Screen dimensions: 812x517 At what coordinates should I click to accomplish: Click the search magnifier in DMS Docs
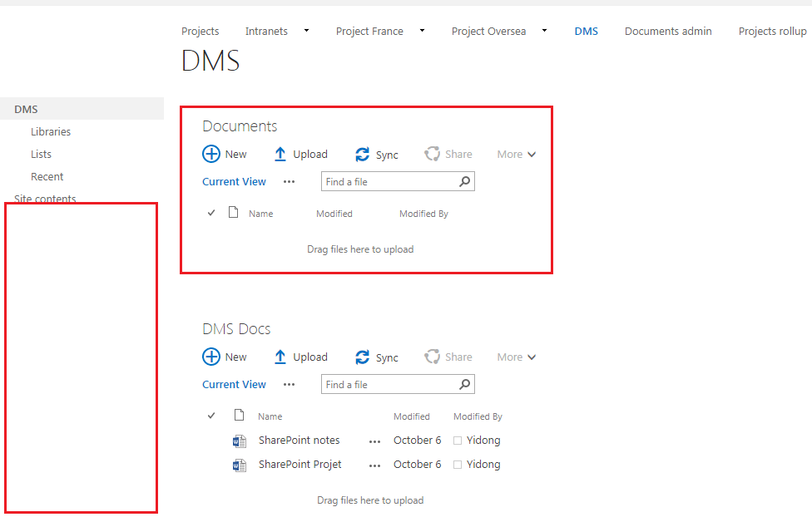click(x=465, y=385)
